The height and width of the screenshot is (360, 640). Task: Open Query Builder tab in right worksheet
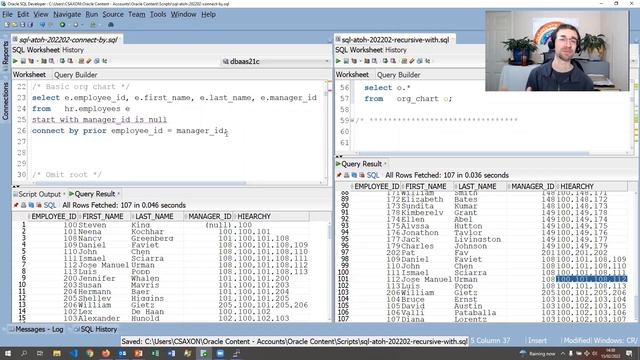[398, 75]
